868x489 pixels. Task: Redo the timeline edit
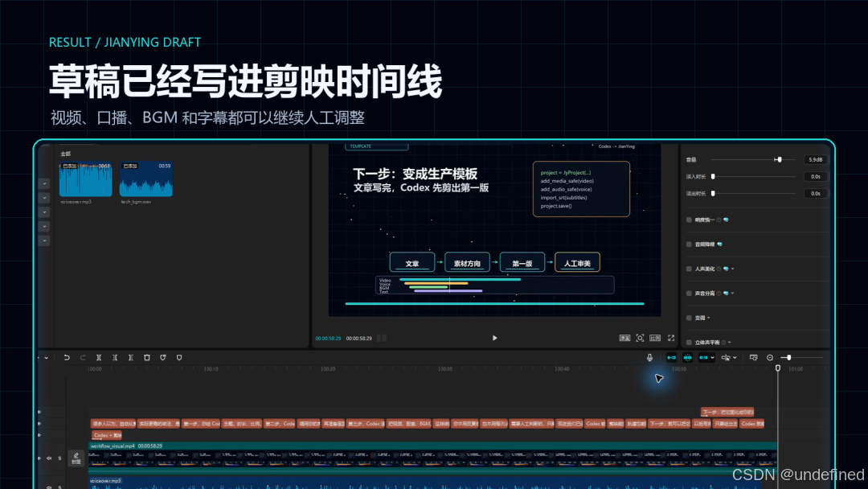[83, 358]
